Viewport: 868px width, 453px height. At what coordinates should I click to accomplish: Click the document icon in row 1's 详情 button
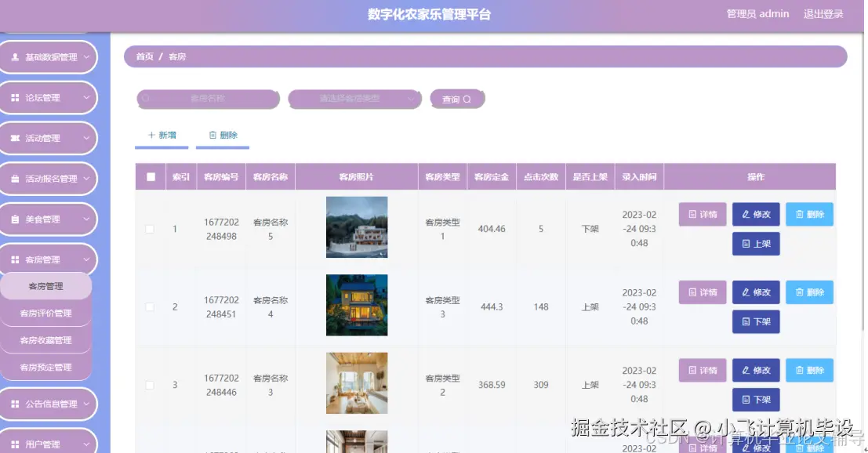tap(692, 214)
